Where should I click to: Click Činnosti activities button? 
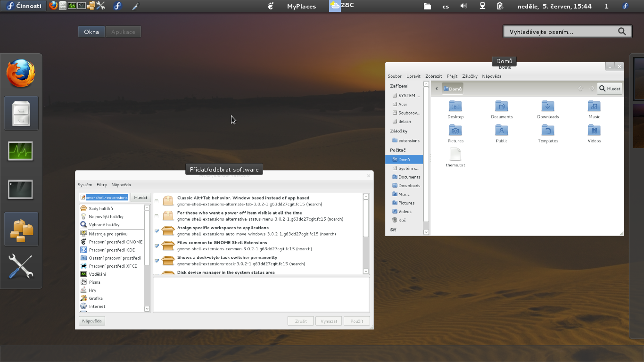(24, 6)
